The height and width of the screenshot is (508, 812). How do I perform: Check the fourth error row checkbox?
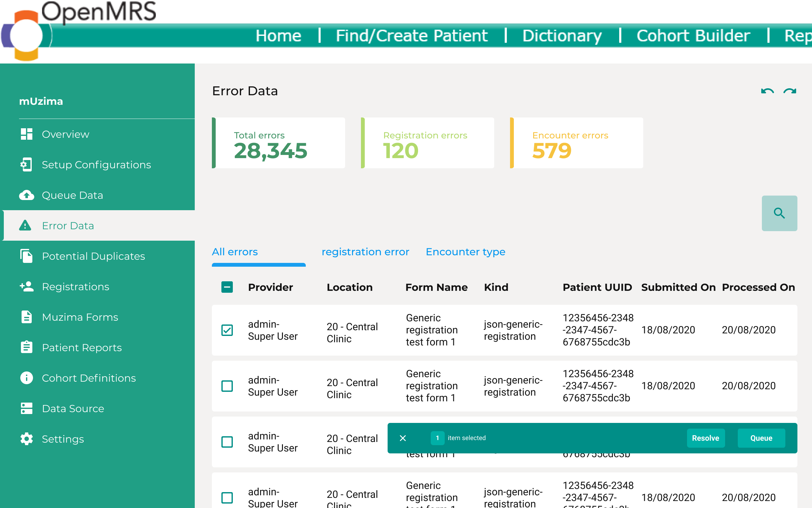pyautogui.click(x=227, y=498)
